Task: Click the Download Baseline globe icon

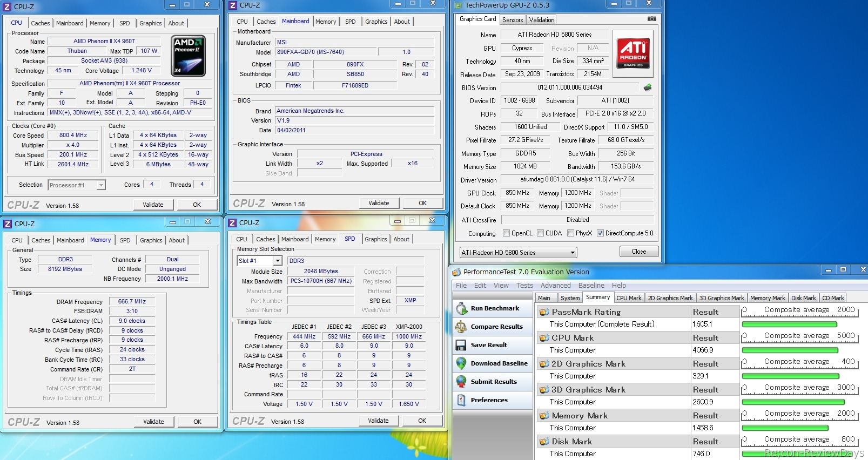Action: pyautogui.click(x=461, y=363)
